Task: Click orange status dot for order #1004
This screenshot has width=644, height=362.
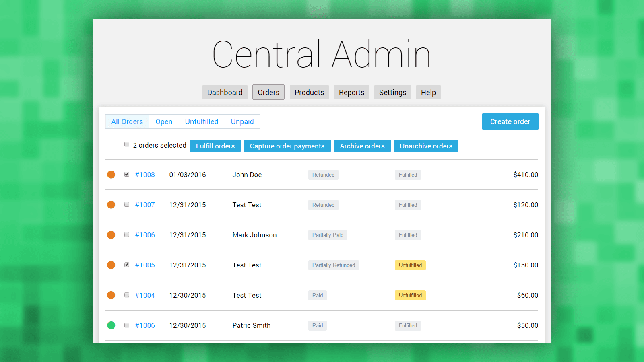Action: point(111,295)
